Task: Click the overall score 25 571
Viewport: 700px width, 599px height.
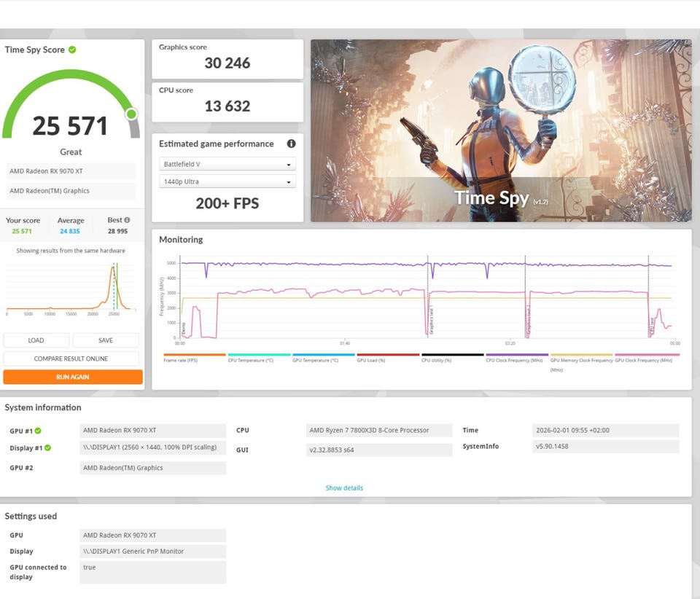Action: click(x=70, y=126)
